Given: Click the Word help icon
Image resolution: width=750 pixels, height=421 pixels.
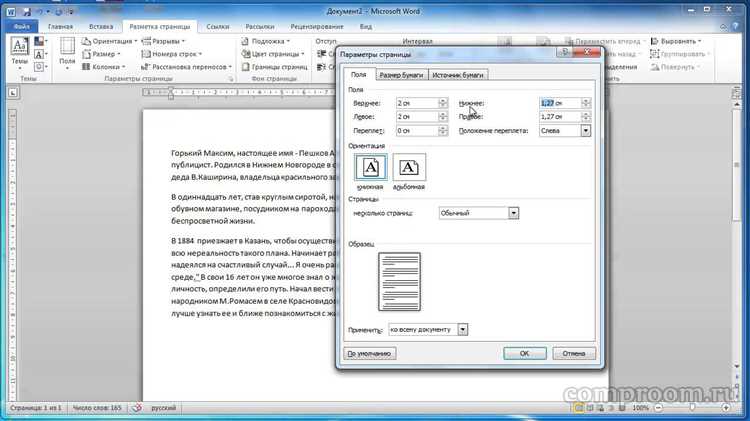Looking at the screenshot, I should (x=736, y=27).
